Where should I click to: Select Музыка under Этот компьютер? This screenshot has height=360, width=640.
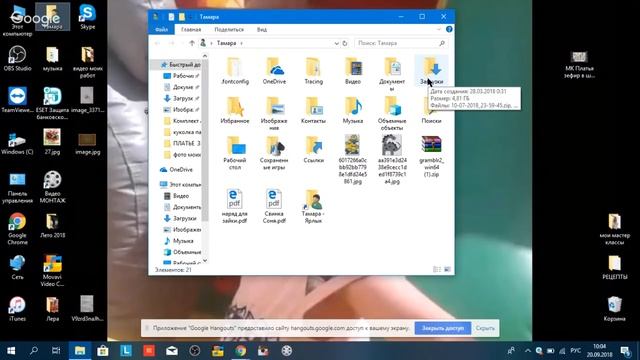[x=178, y=241]
